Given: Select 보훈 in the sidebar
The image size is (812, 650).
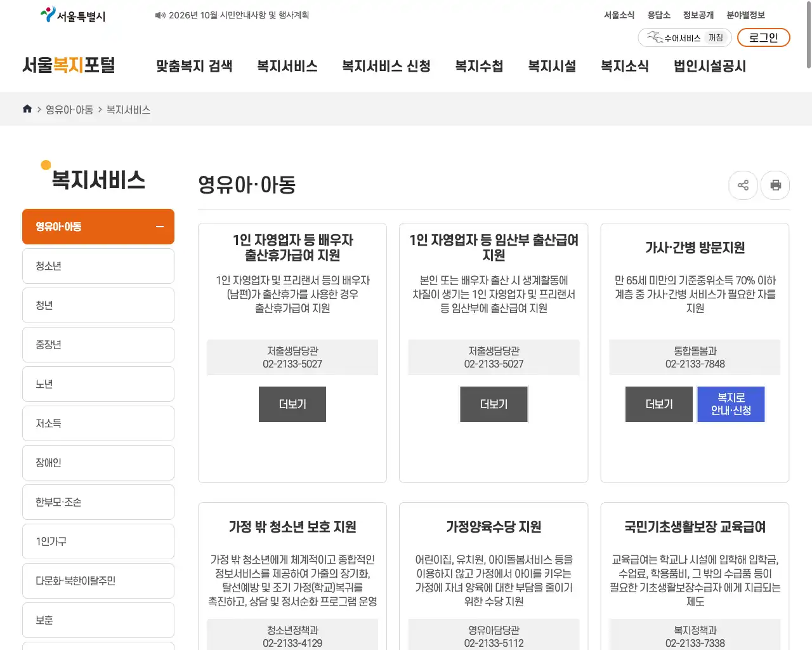Looking at the screenshot, I should coord(98,620).
